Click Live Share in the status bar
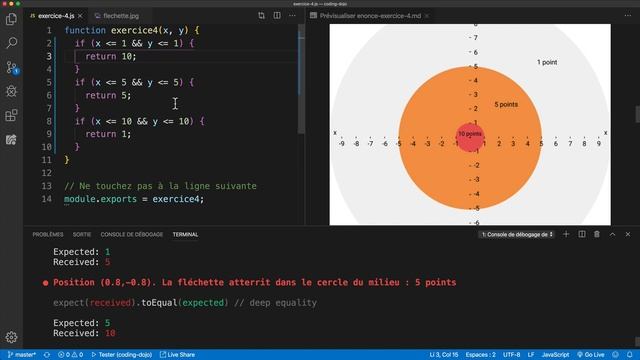The height and width of the screenshot is (360, 640). (177, 355)
